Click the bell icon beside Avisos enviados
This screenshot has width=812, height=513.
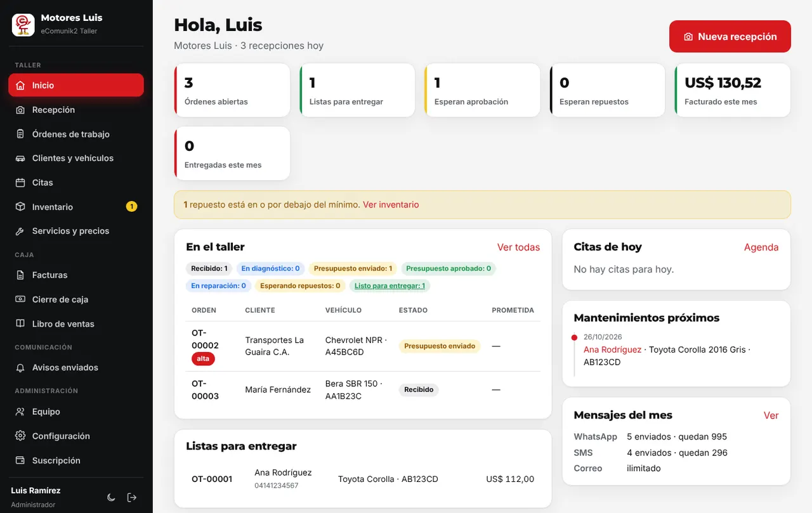(x=20, y=368)
